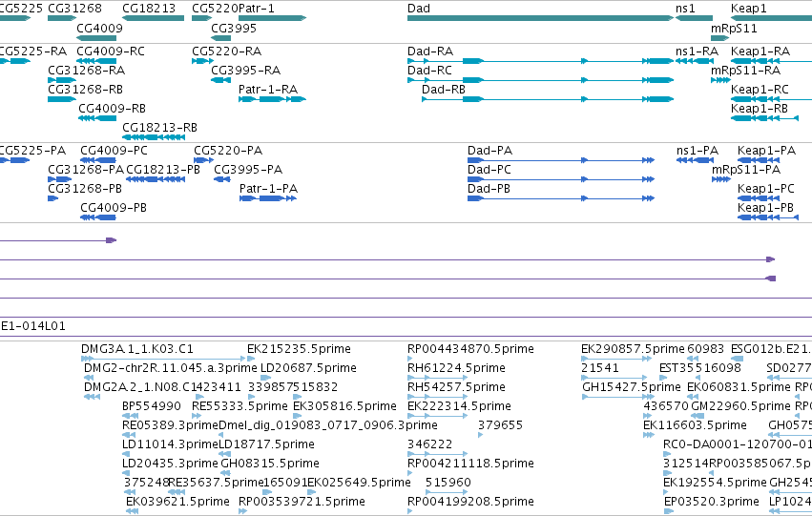Select EST EK116603.5prime
This screenshot has height=516, width=812.
(648, 435)
